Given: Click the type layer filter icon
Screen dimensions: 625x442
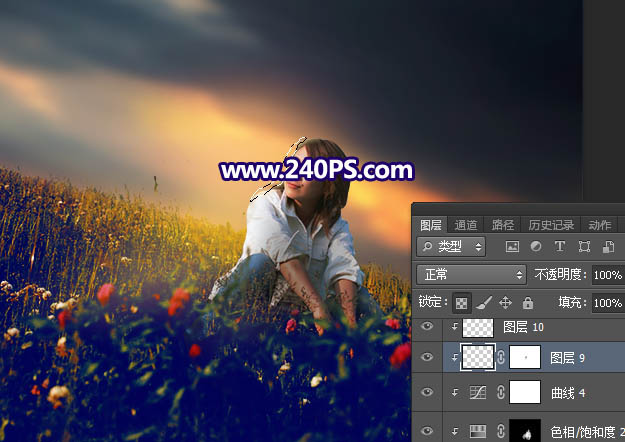Looking at the screenshot, I should coord(559,246).
